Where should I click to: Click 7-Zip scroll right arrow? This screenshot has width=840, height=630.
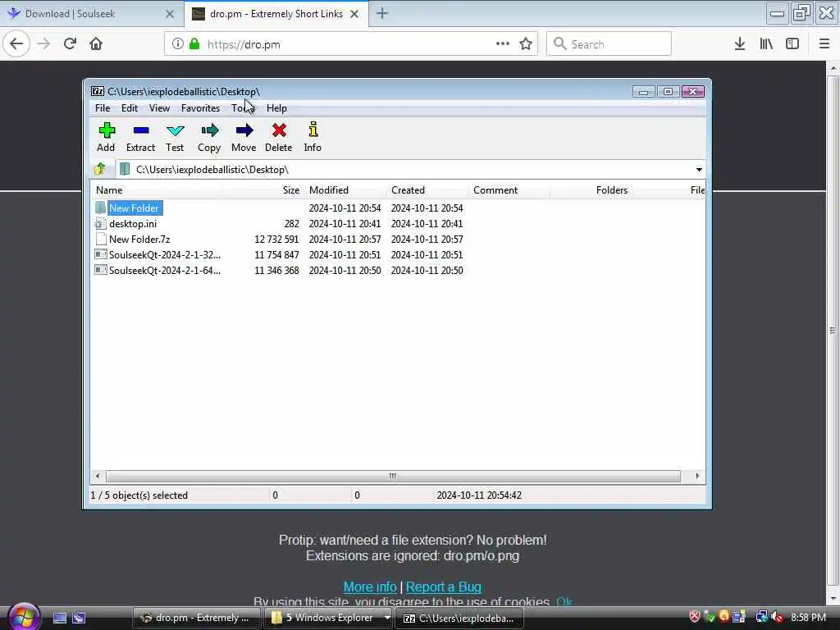697,476
